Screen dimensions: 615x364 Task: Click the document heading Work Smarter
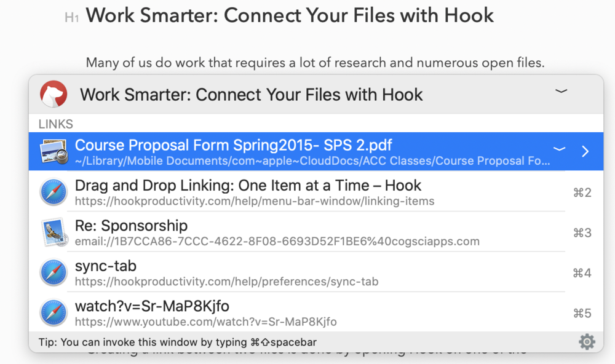(x=290, y=16)
